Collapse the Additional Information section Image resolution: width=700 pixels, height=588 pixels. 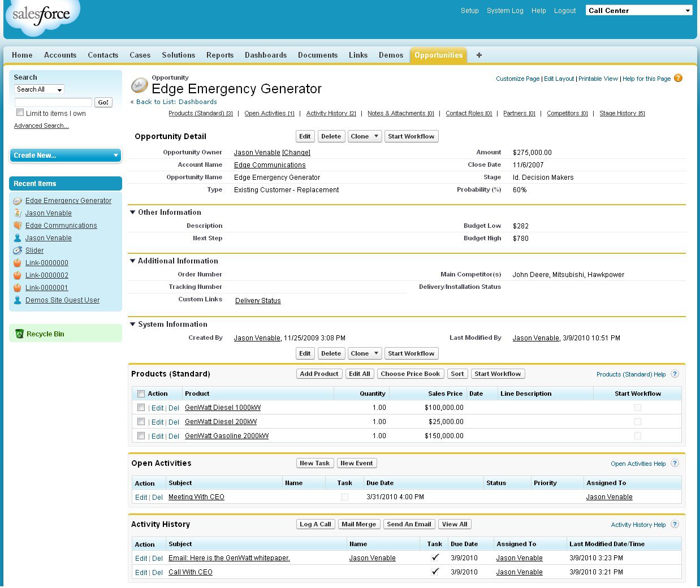coord(133,261)
